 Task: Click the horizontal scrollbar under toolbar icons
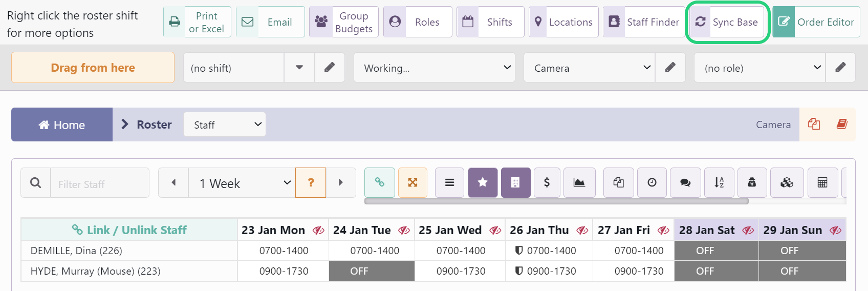tap(556, 201)
